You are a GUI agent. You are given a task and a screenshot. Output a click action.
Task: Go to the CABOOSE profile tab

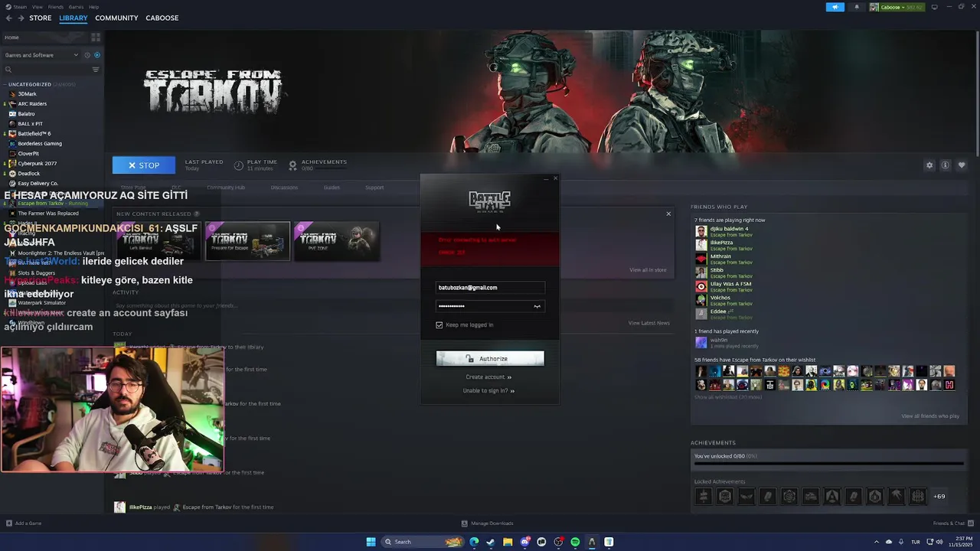pyautogui.click(x=162, y=18)
